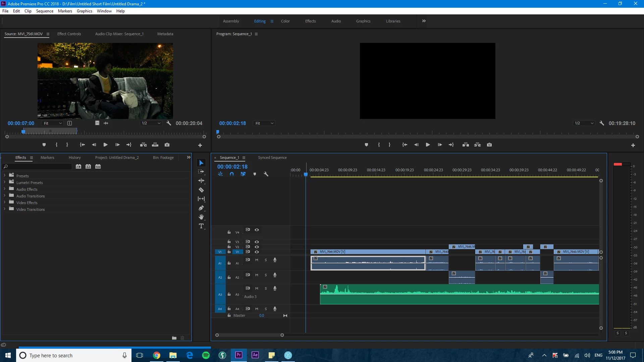Image resolution: width=644 pixels, height=362 pixels.
Task: Expand the Video Effects folder
Action: [4, 202]
